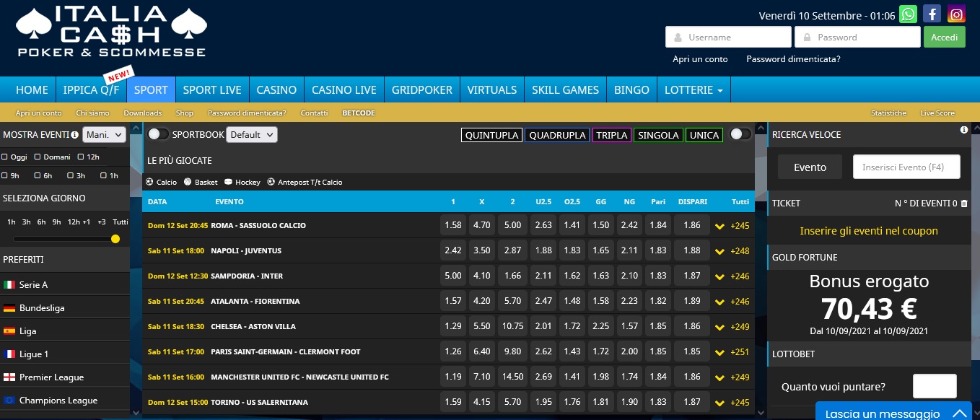The height and width of the screenshot is (420, 980).
Task: Toggle the switch next to UNICA
Action: pos(740,134)
